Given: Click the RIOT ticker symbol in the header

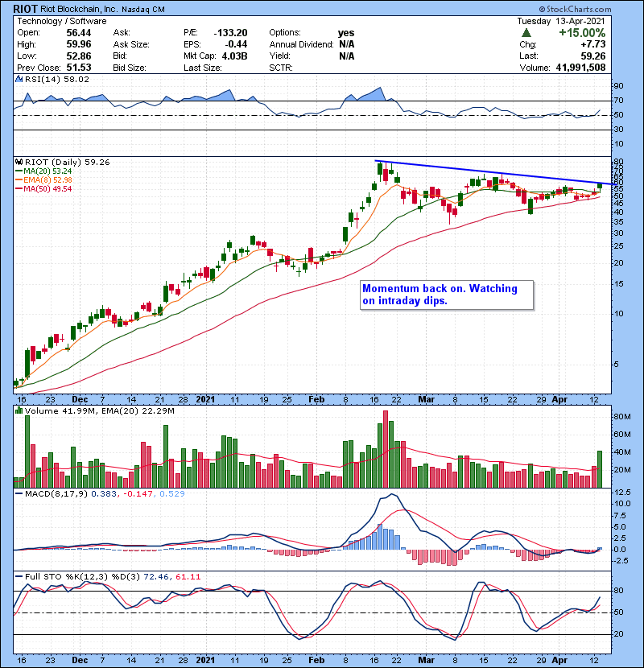Looking at the screenshot, I should tap(26, 9).
